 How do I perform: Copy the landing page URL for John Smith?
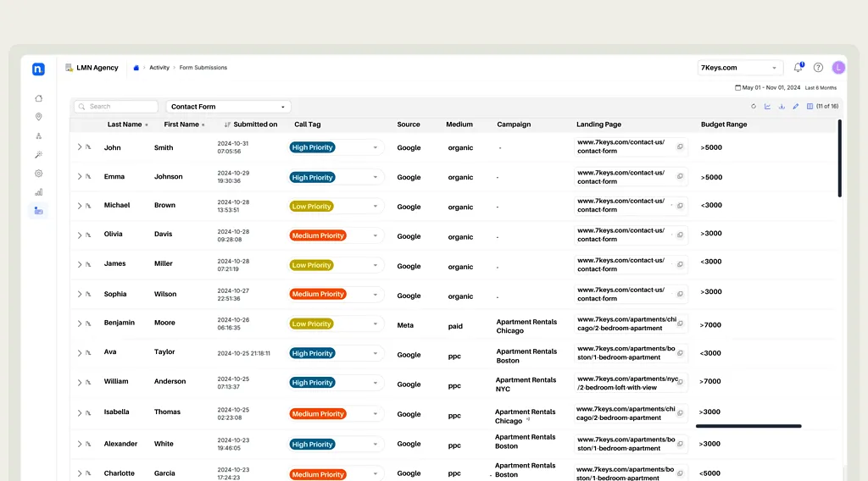tap(681, 147)
